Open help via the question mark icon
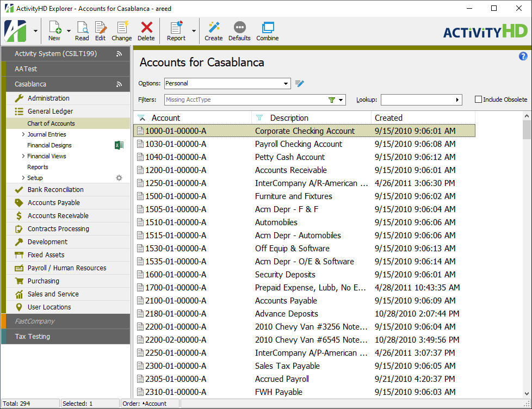 pyautogui.click(x=523, y=56)
